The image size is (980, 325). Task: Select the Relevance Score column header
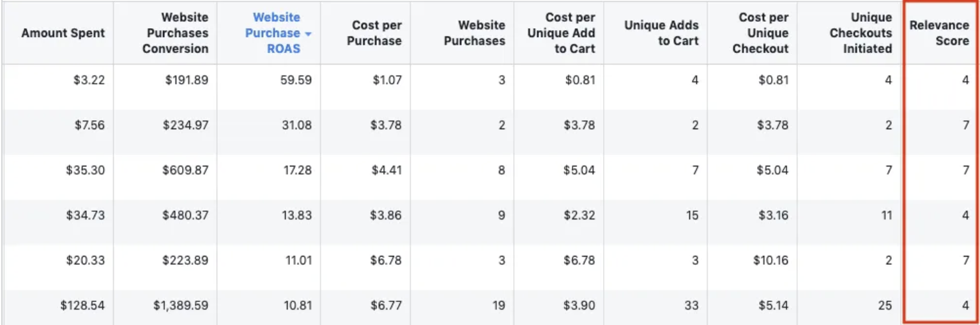[939, 33]
